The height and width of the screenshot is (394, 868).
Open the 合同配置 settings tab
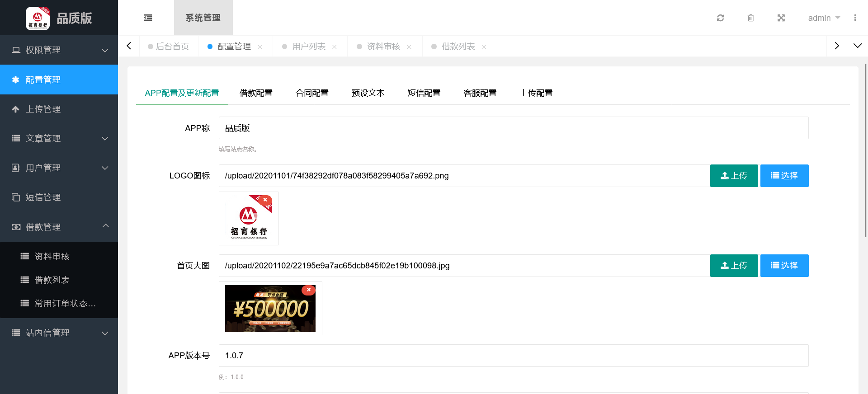[x=312, y=93]
